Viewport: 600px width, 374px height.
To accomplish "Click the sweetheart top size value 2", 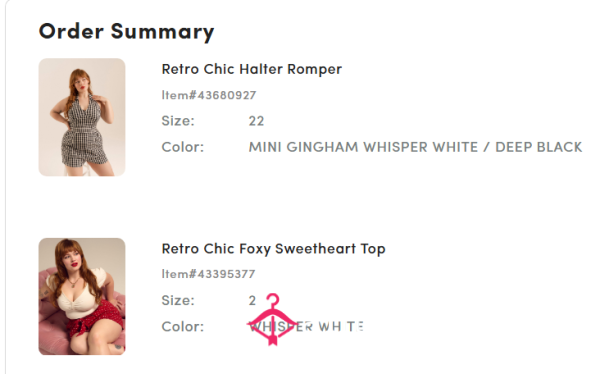I will click(x=252, y=301).
